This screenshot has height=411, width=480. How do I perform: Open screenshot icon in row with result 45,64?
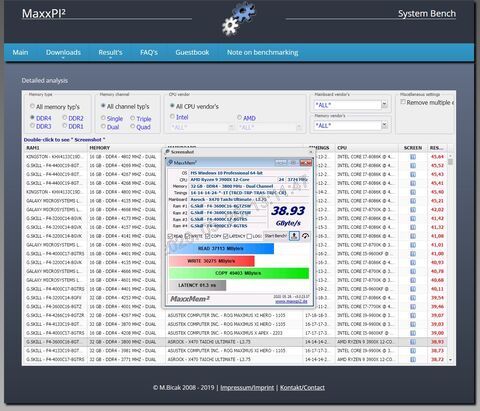[413, 157]
